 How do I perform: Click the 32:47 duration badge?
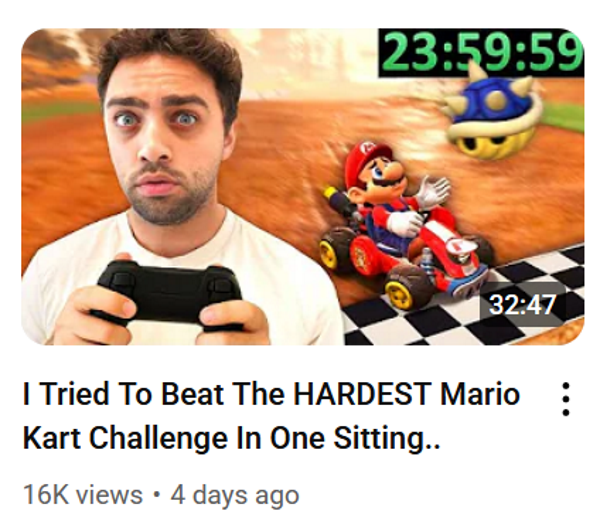(523, 305)
